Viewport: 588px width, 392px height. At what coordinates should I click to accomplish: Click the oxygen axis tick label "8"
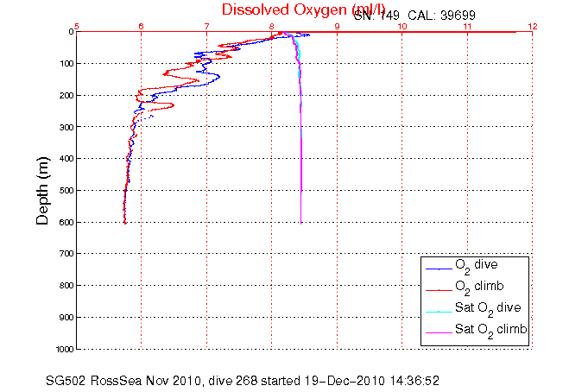click(x=272, y=26)
